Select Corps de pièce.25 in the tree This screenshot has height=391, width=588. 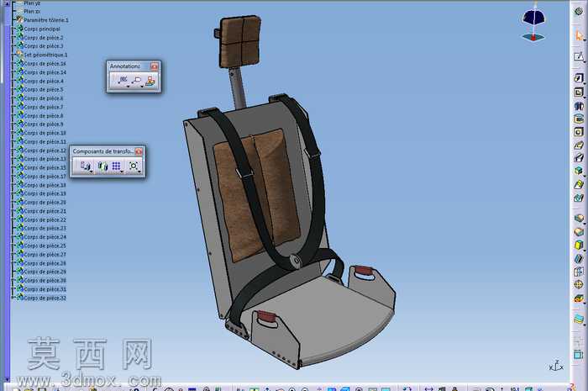point(45,246)
